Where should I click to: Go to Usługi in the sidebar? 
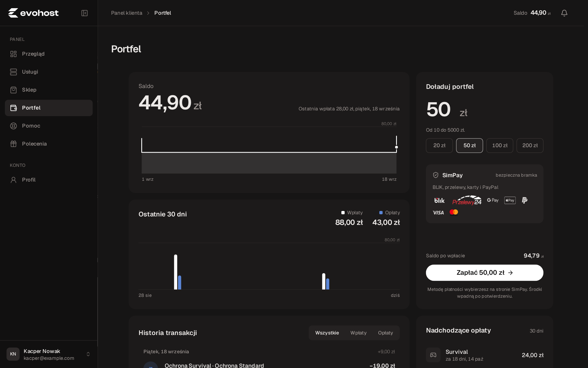point(49,72)
